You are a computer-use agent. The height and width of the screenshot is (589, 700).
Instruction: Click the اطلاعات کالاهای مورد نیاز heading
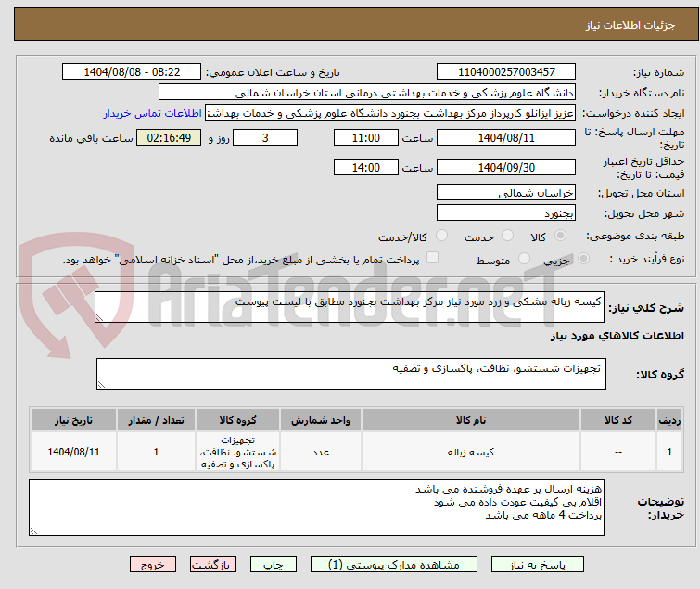tap(617, 336)
